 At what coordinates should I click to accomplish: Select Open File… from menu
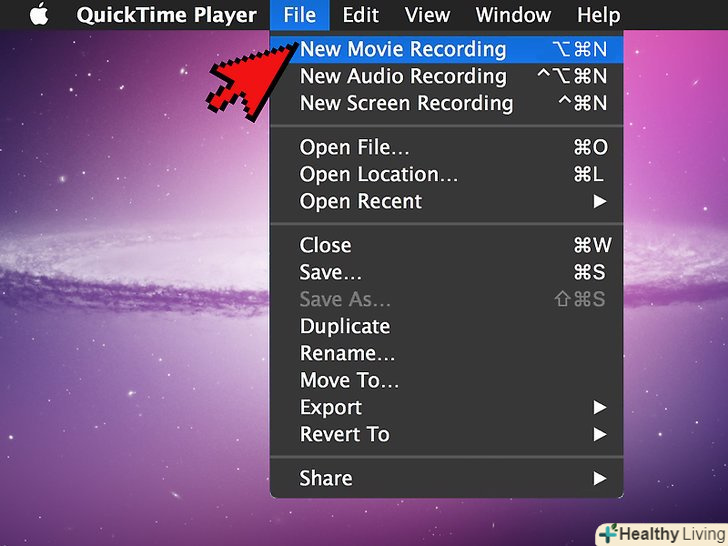pos(447,147)
